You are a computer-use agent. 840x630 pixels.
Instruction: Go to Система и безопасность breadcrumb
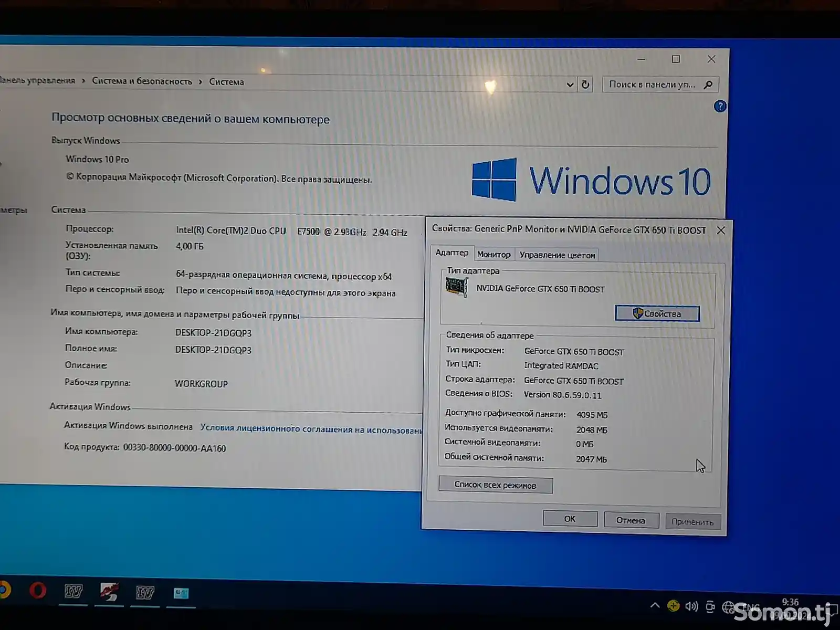click(x=142, y=81)
